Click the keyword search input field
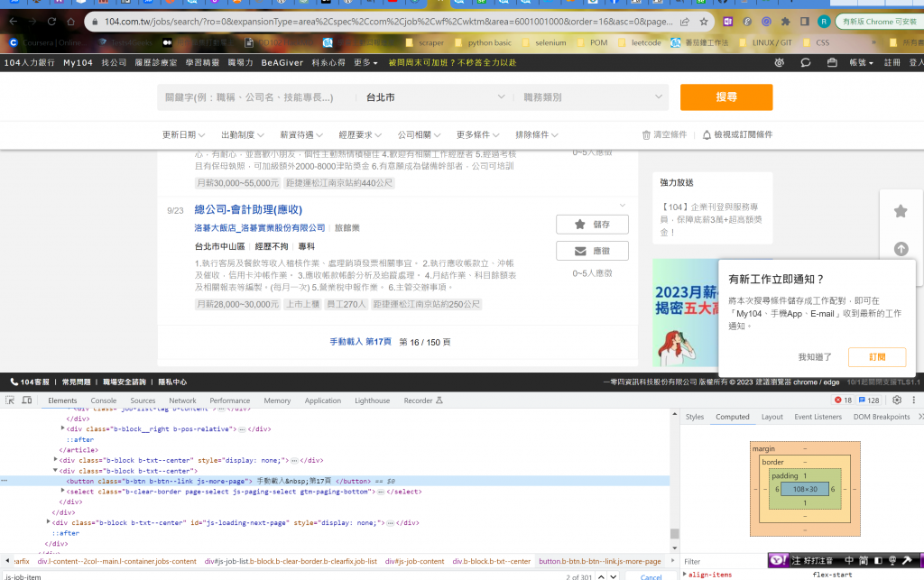This screenshot has width=924, height=580. (256, 97)
